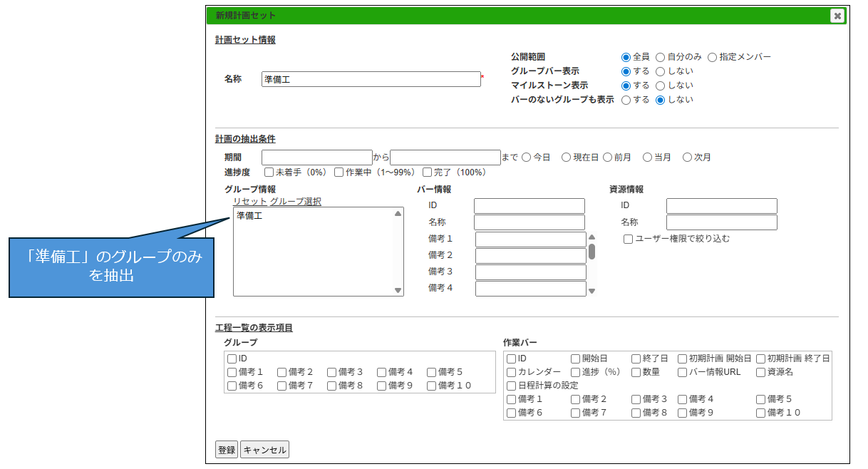868x469 pixels.
Task: Click the 登録 button
Action: pos(226,450)
